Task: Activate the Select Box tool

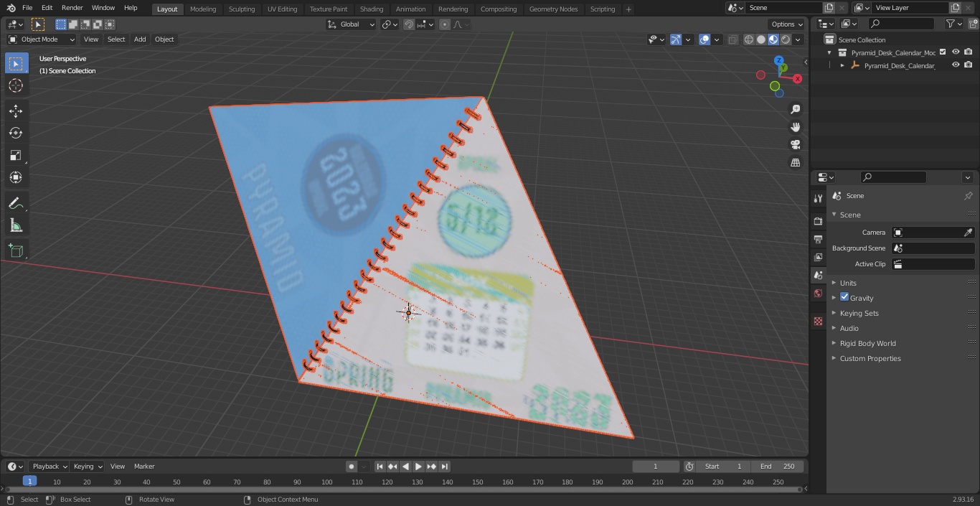Action: (x=16, y=63)
